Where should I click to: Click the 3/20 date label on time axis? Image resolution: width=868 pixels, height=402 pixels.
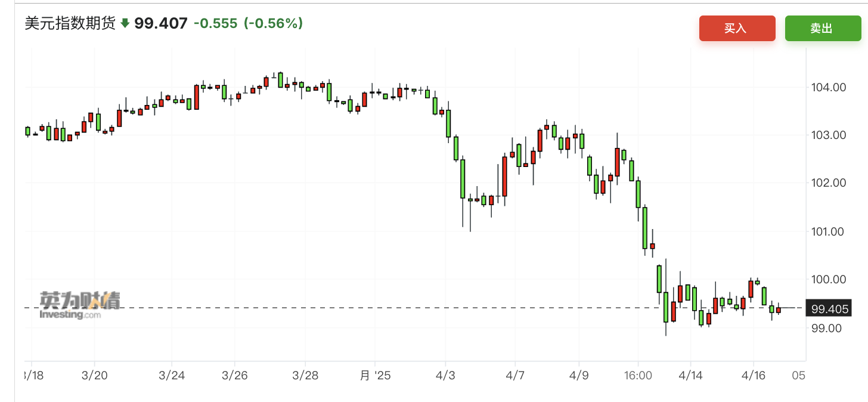click(95, 375)
